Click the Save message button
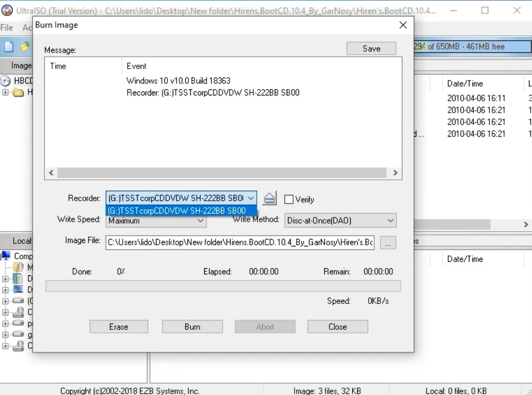 371,49
